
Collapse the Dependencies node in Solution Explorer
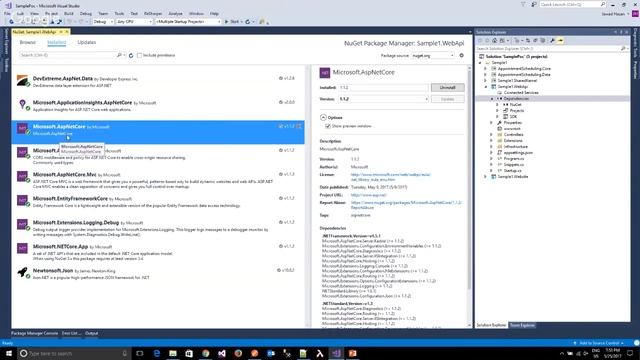pos(492,99)
